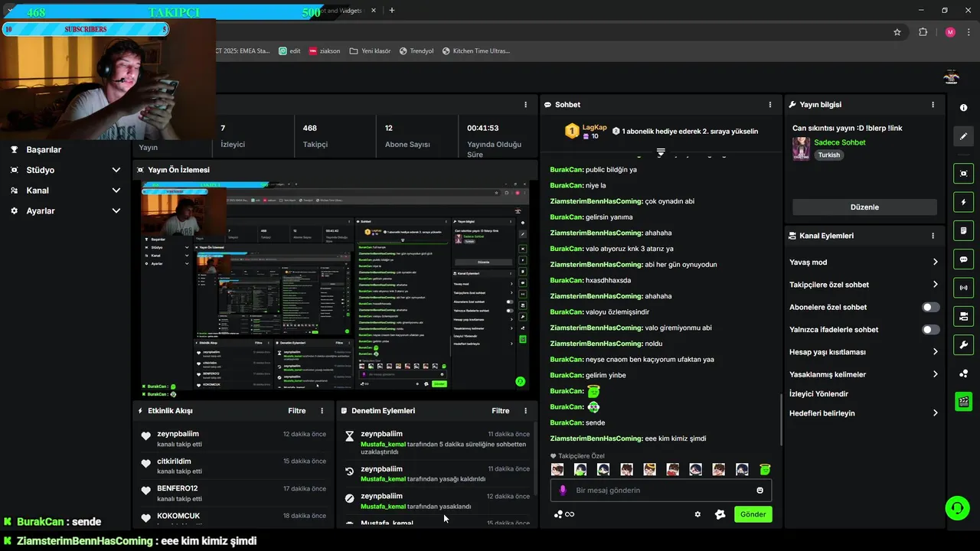Open the Yeni klasör bookmark folder

[370, 51]
